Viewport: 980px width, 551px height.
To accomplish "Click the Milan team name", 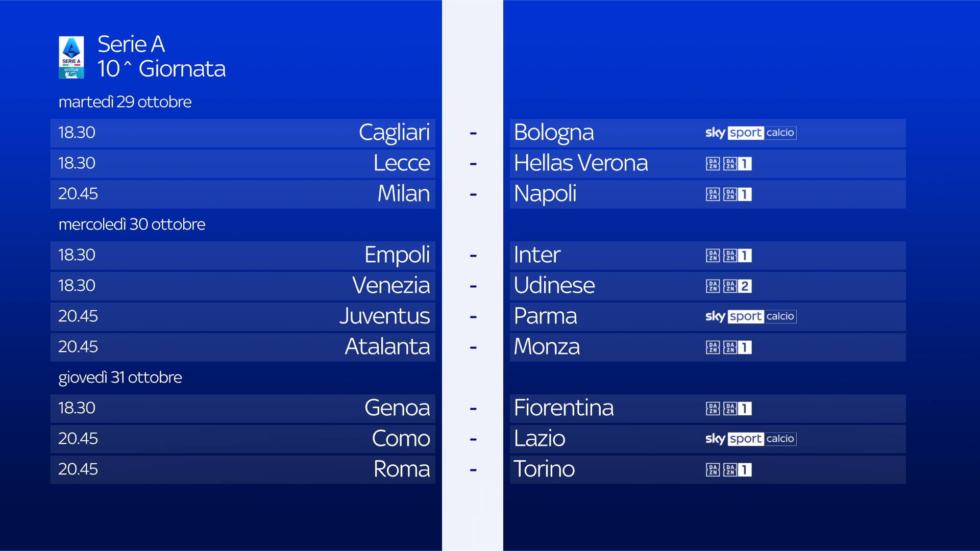I will pyautogui.click(x=403, y=194).
